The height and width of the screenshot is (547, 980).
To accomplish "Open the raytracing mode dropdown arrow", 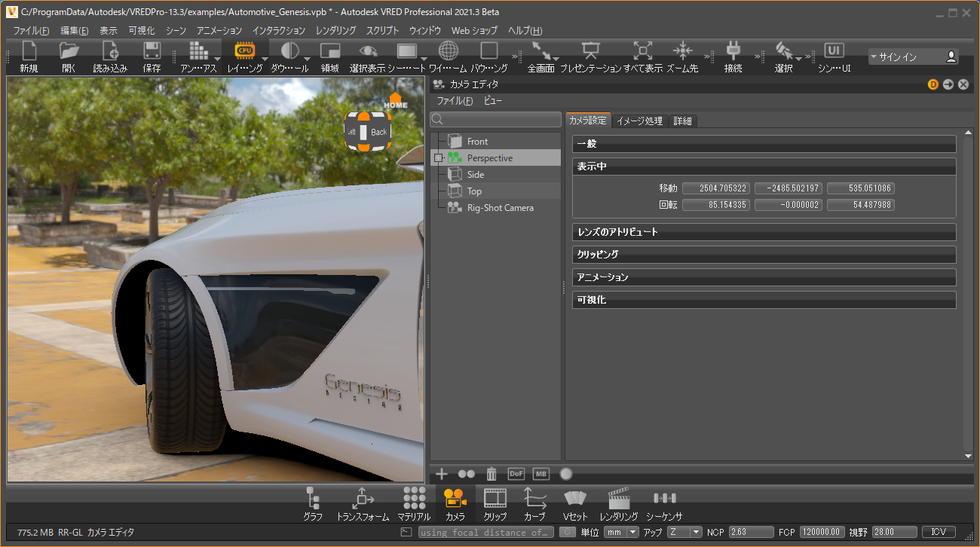I will point(265,59).
